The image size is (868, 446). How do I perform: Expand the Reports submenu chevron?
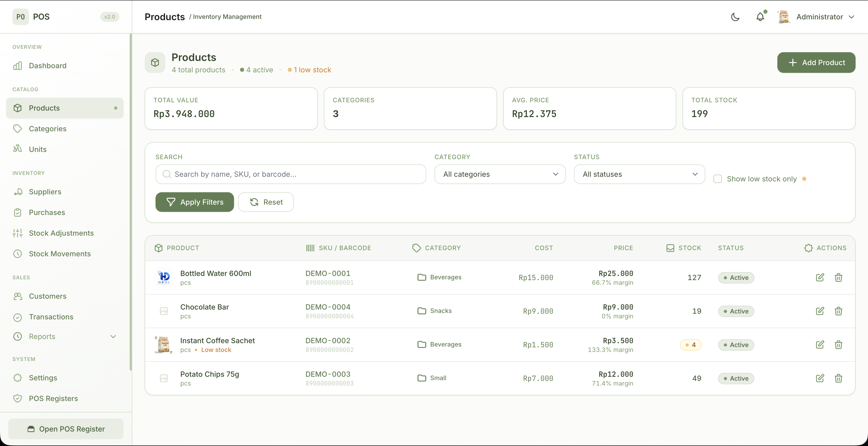(x=113, y=336)
